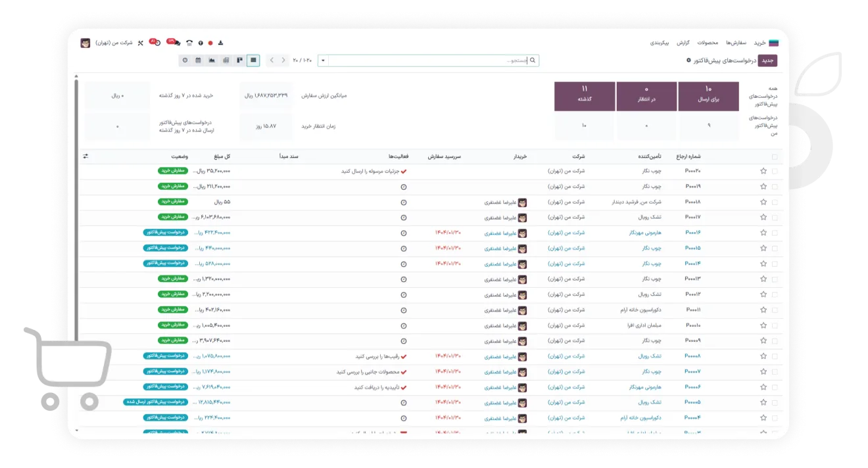This screenshot has height=468, width=868.
Task: Open the gear menu beside درخواست‌های پیش‌فاکتور
Action: tap(688, 60)
